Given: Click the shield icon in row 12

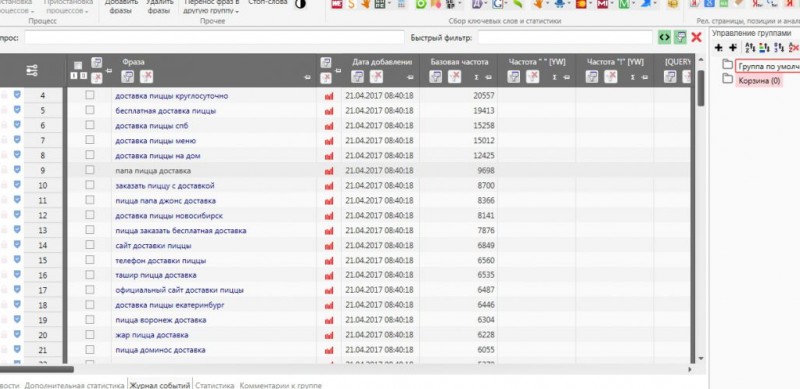Looking at the screenshot, I should pyautogui.click(x=17, y=214).
